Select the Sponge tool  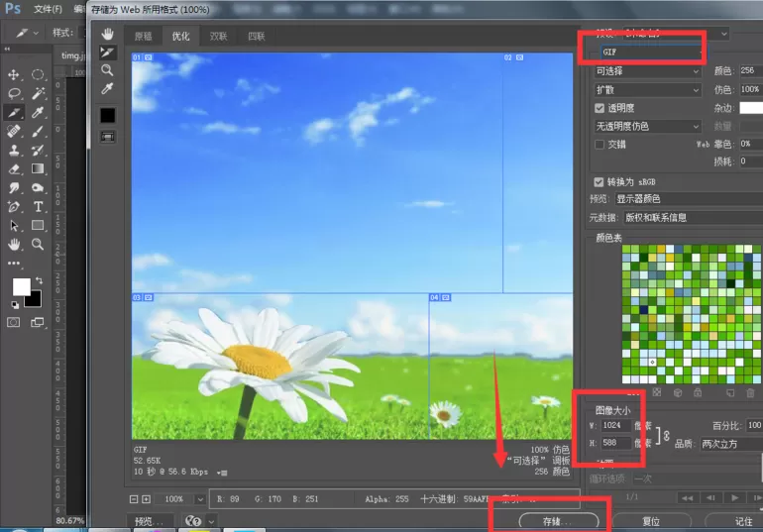(x=38, y=187)
